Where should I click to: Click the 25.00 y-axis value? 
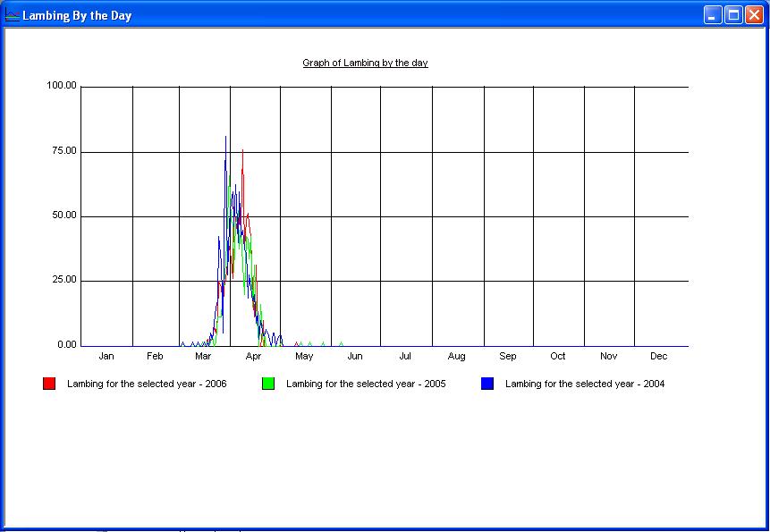64,280
